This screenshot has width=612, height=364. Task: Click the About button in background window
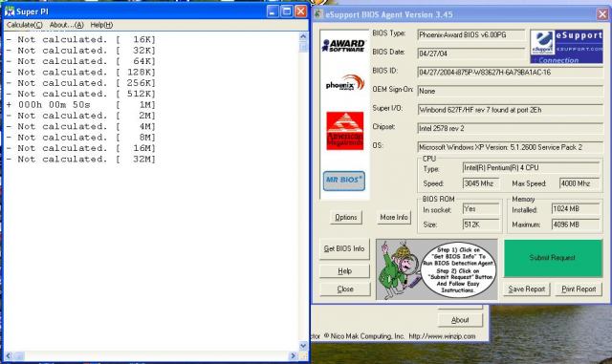click(x=460, y=320)
